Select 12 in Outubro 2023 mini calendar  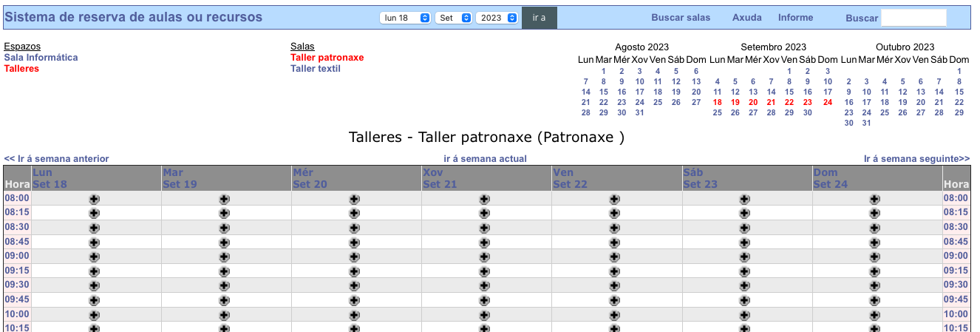[x=902, y=92]
